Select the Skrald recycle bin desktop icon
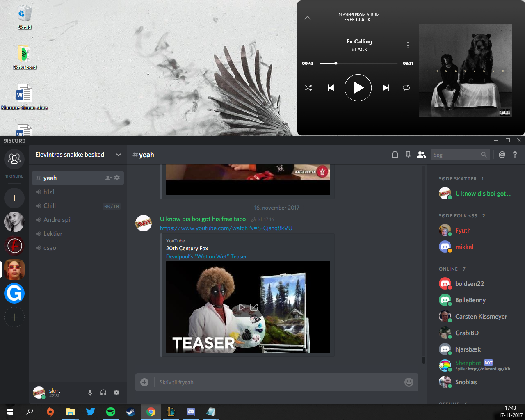 pos(25,17)
